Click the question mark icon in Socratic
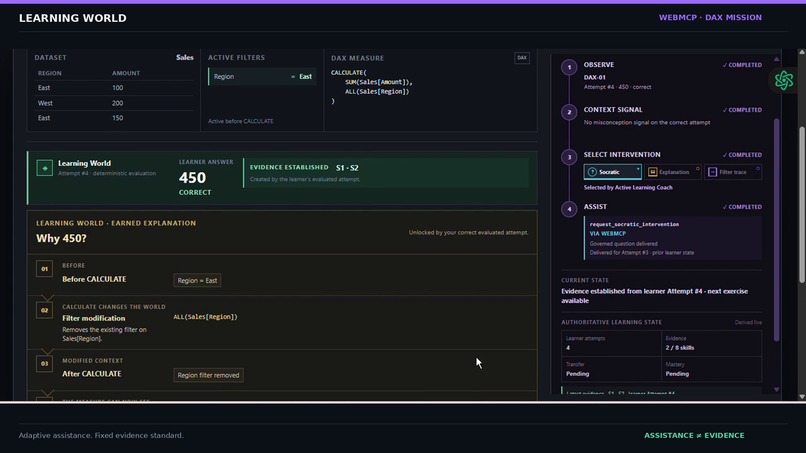Viewport: 806px width, 453px height. pyautogui.click(x=592, y=172)
